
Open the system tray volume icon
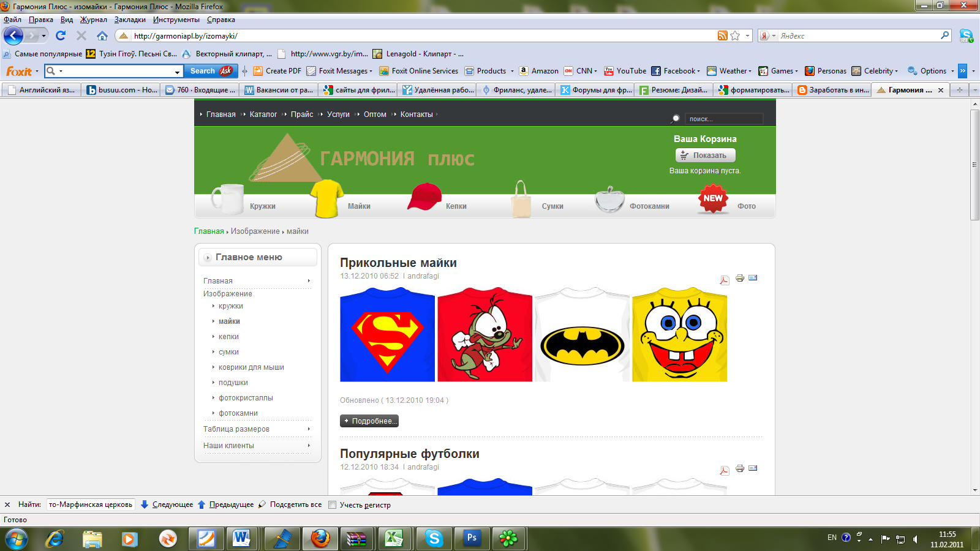point(915,539)
